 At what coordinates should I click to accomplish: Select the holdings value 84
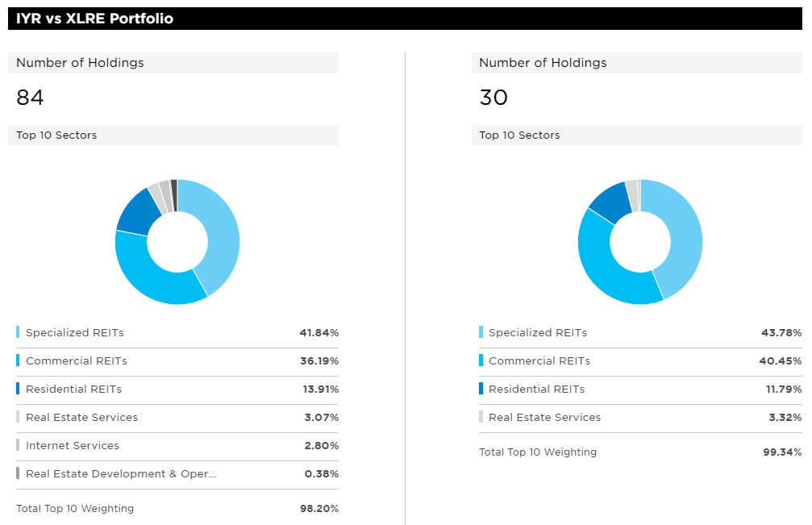[x=30, y=98]
